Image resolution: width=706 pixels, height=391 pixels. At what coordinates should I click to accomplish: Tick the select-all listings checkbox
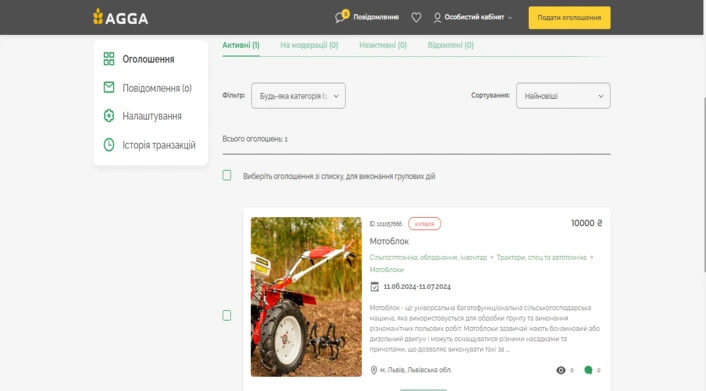tap(226, 175)
